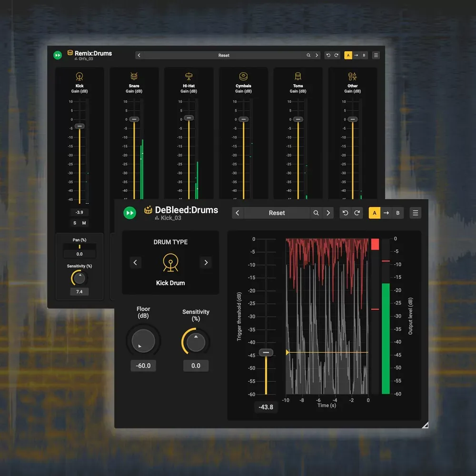Viewport: 476px width, 476px height.
Task: Click the Kick Drum type icon in DeBleed
Action: [170, 263]
